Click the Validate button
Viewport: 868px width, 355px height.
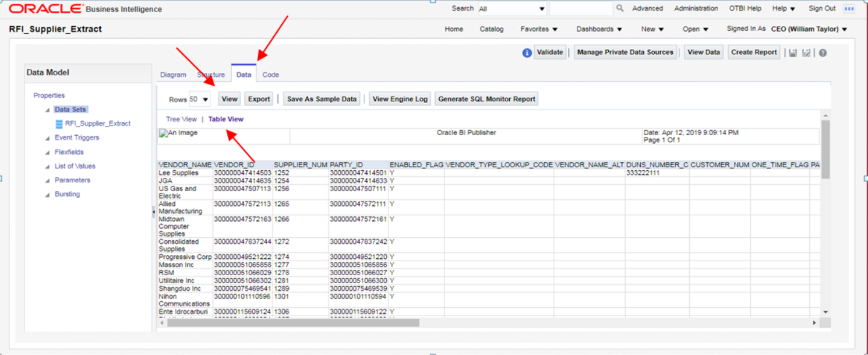[550, 52]
